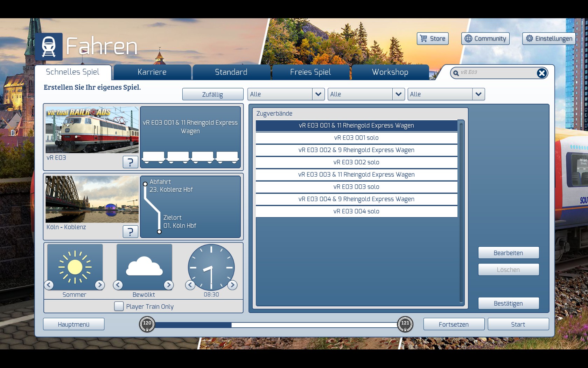This screenshot has width=588, height=368.
Task: Click the level 120 badge on the progress bar
Action: pyautogui.click(x=147, y=324)
